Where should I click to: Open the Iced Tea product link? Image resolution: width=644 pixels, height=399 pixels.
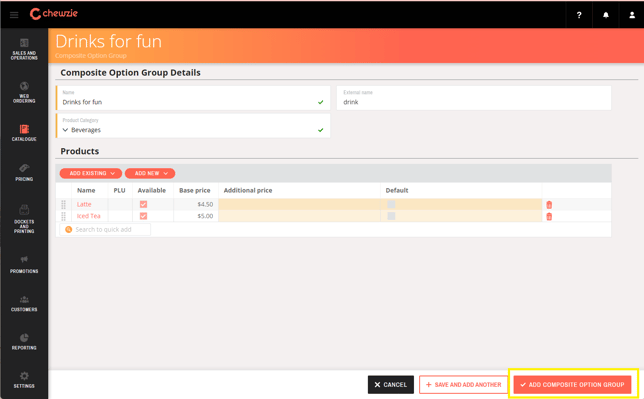click(x=89, y=216)
